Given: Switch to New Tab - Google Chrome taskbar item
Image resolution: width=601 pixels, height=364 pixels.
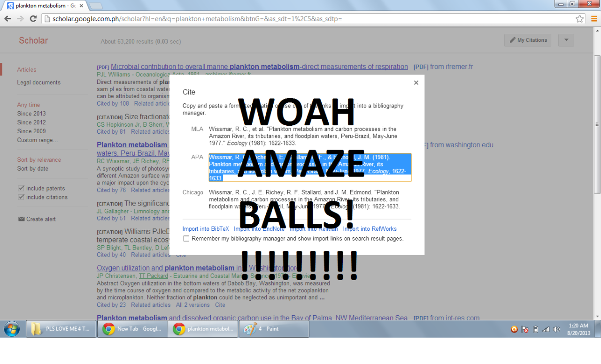Looking at the screenshot, I should click(x=132, y=329).
